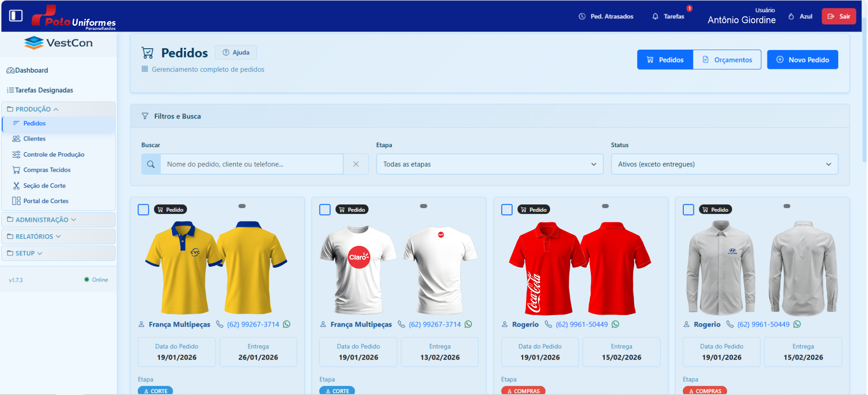The image size is (868, 395).
Task: Click the phone number on the Claro t-shirt card
Action: (x=435, y=324)
